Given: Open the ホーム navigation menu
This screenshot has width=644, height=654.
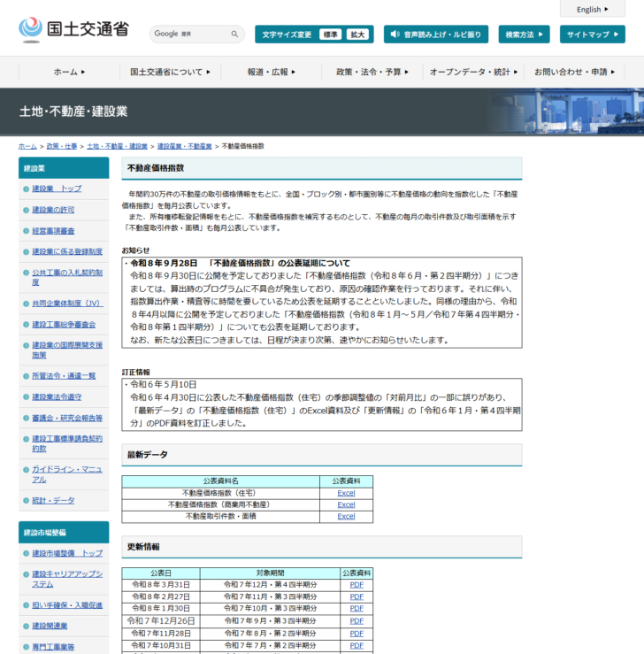Looking at the screenshot, I should click(x=69, y=72).
